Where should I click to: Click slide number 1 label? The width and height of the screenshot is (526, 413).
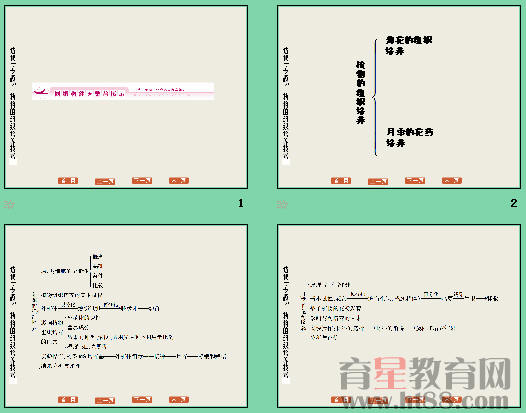[241, 203]
